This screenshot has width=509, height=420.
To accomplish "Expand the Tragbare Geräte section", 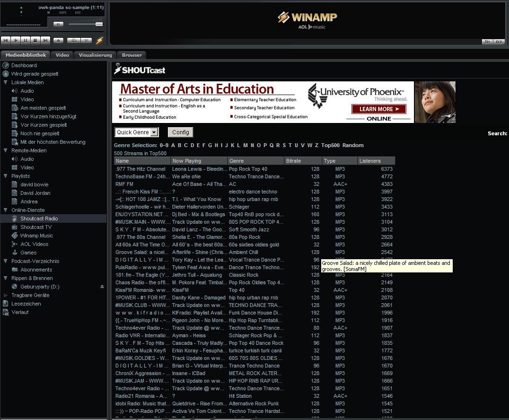I will 6,295.
